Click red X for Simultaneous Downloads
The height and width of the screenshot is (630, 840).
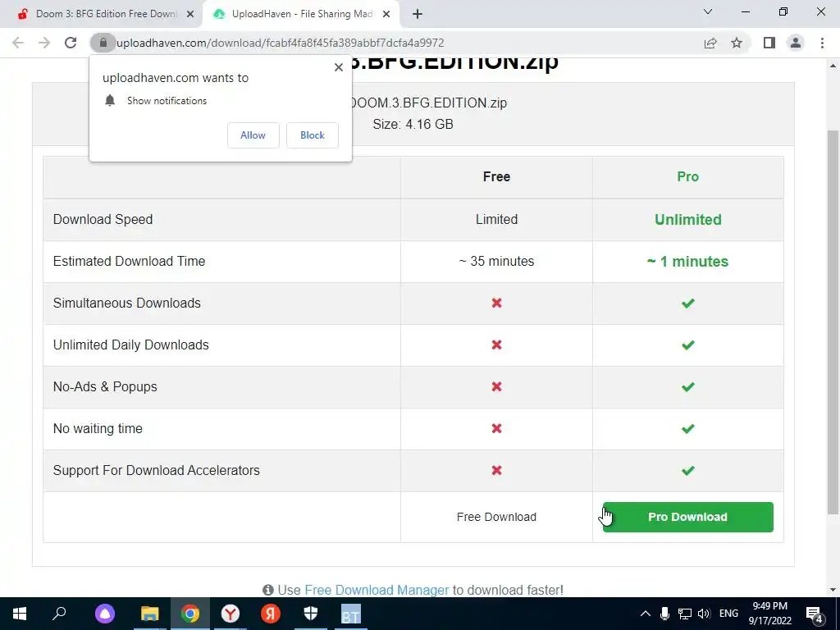[x=496, y=304]
